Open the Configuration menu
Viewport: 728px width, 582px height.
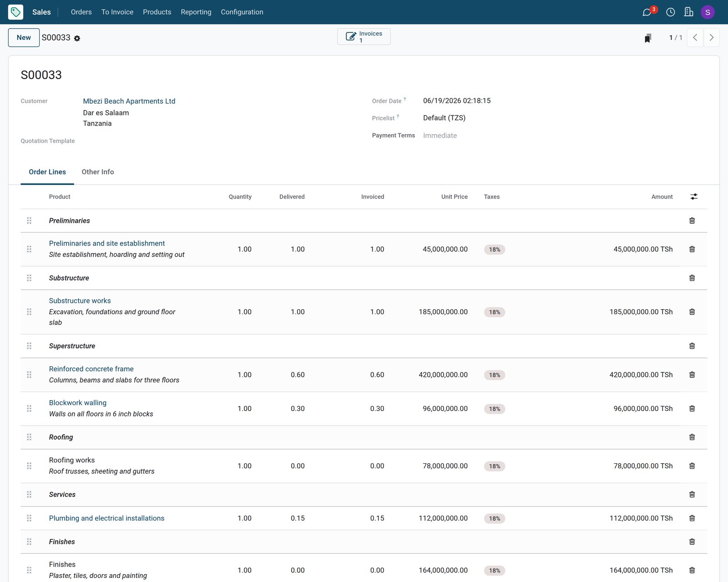click(242, 12)
